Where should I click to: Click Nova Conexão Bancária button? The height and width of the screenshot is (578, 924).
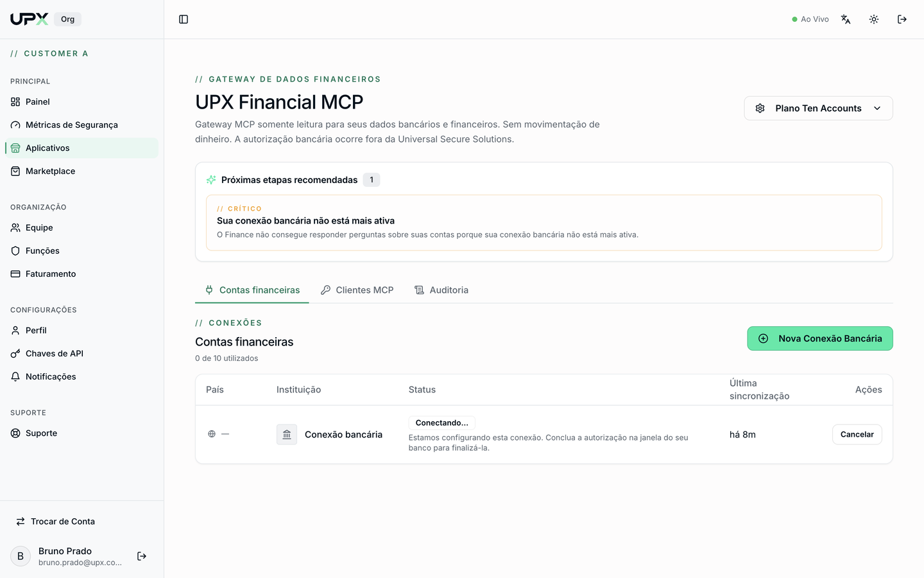point(819,338)
